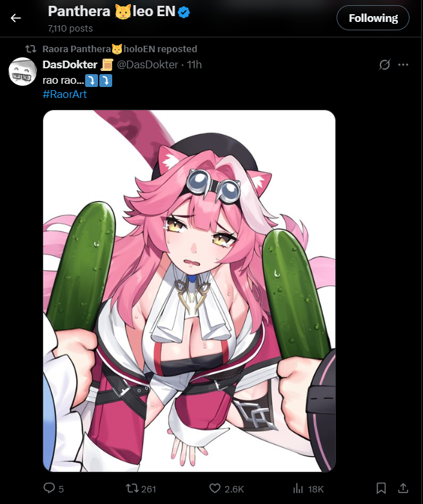This screenshot has width=423, height=504.
Task: Open the #RaorArt hashtag link
Action: pyautogui.click(x=64, y=95)
